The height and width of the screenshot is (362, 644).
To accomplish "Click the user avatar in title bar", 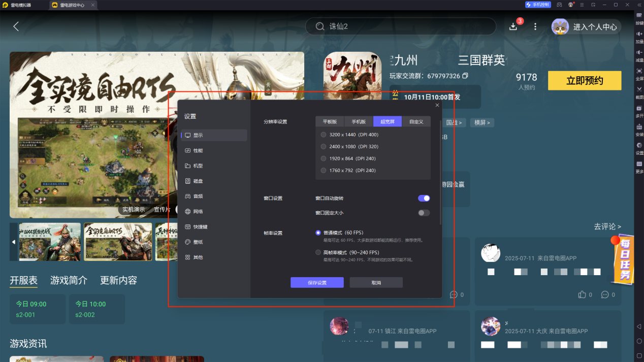I will (x=571, y=5).
